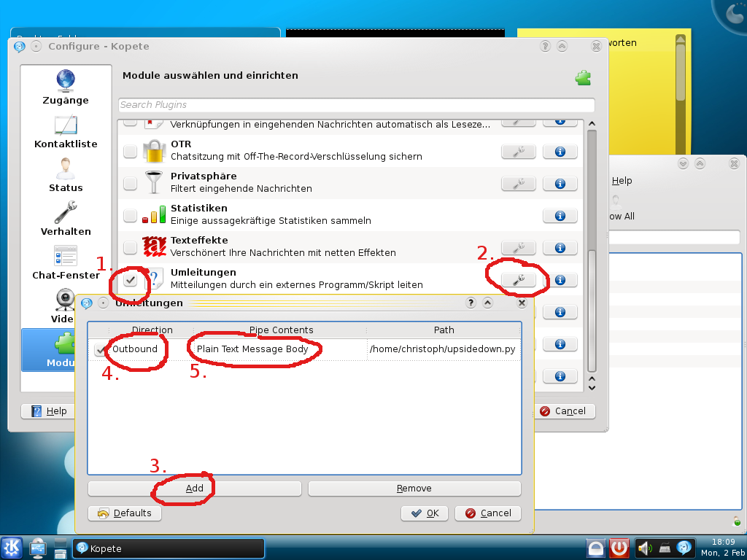Screen dimensions: 747x560
Task: Cancel the Configure Kopete window
Action: tap(564, 411)
